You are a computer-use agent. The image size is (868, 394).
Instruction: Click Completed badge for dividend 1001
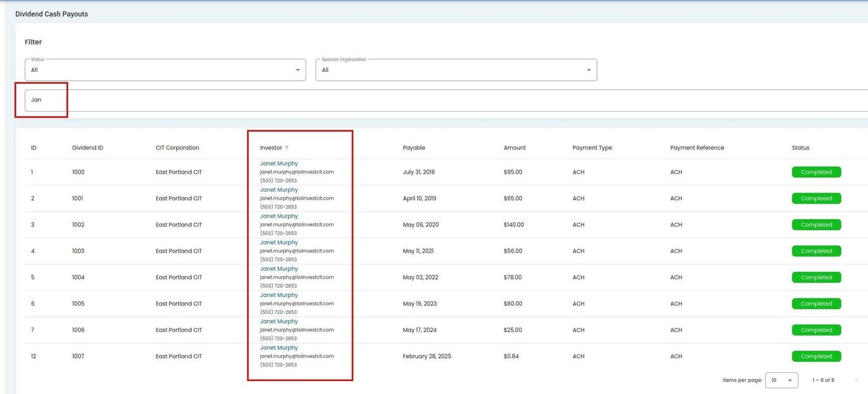[816, 199]
